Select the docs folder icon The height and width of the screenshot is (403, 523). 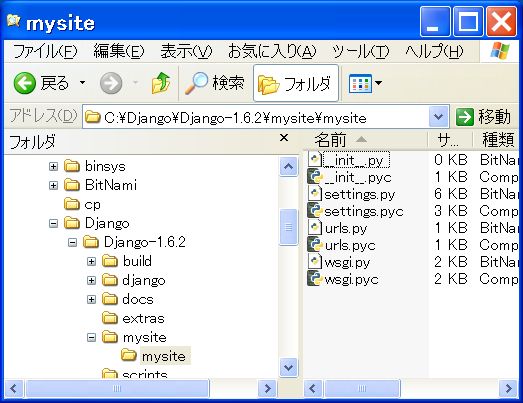coord(110,299)
